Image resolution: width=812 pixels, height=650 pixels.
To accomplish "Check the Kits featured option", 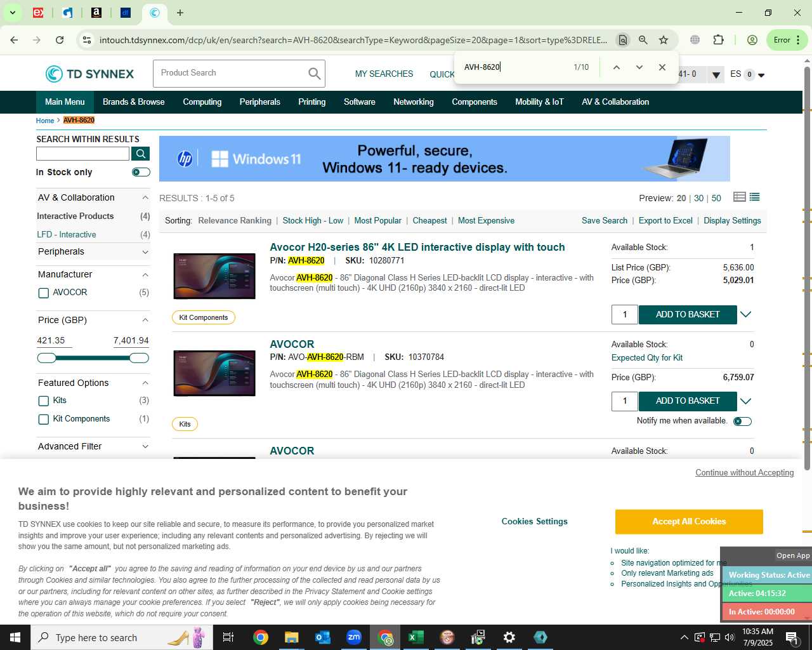I will (x=43, y=401).
